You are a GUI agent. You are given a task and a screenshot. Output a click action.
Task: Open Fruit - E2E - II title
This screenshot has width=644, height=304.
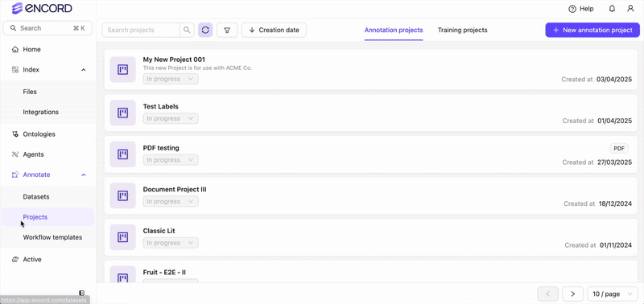(164, 273)
